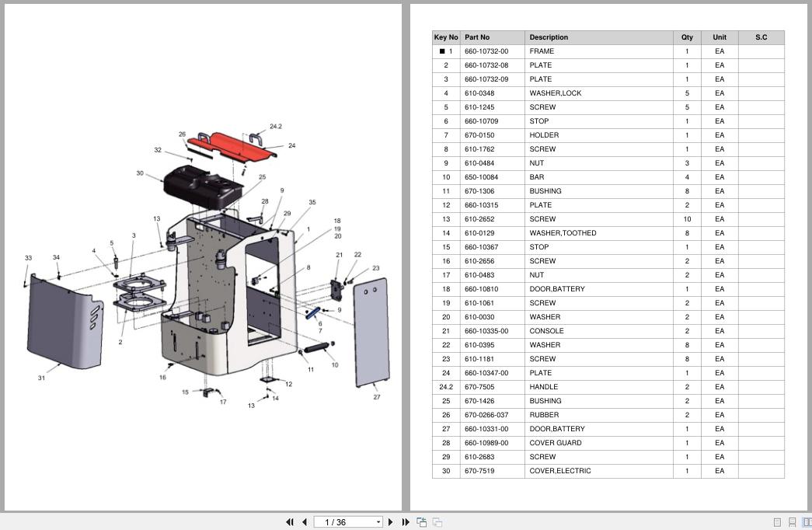Click part number 610-1245
This screenshot has height=530, width=812.
pyautogui.click(x=479, y=107)
